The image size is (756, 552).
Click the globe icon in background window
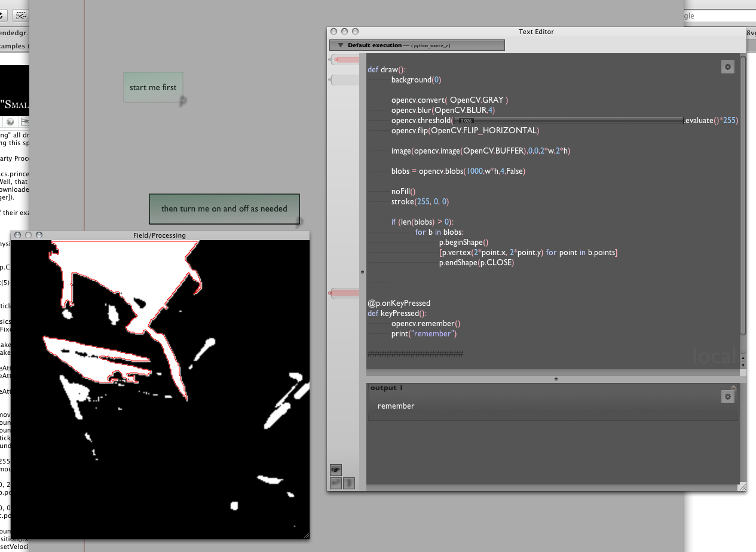coord(10,122)
